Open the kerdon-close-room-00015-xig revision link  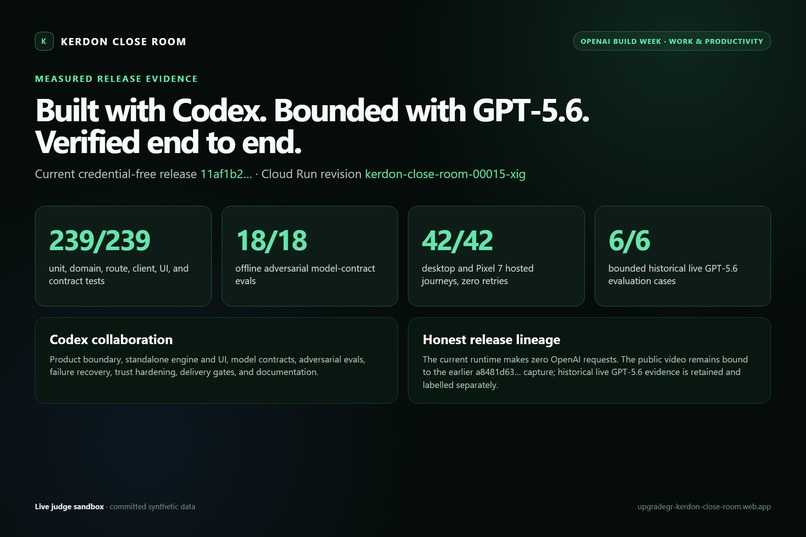[445, 174]
